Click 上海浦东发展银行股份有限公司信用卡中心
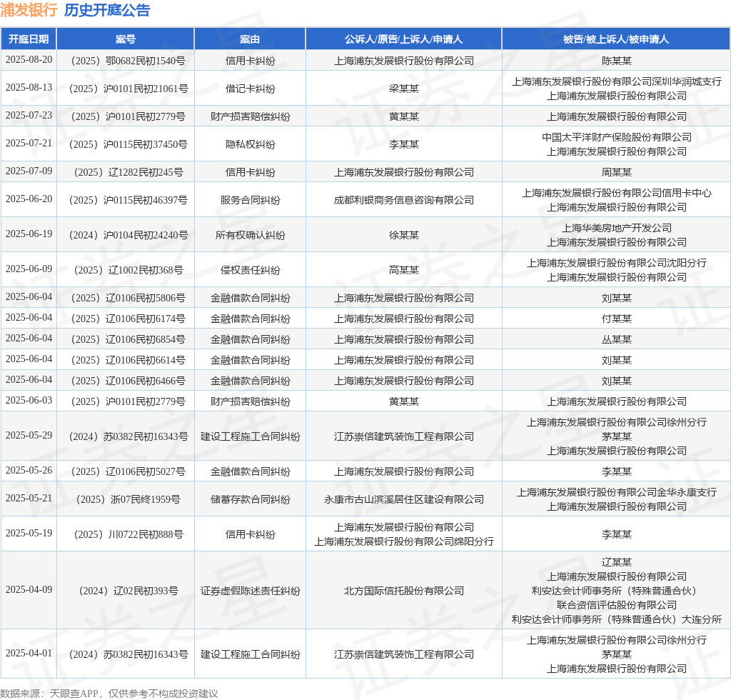The image size is (731, 700). pyautogui.click(x=616, y=193)
